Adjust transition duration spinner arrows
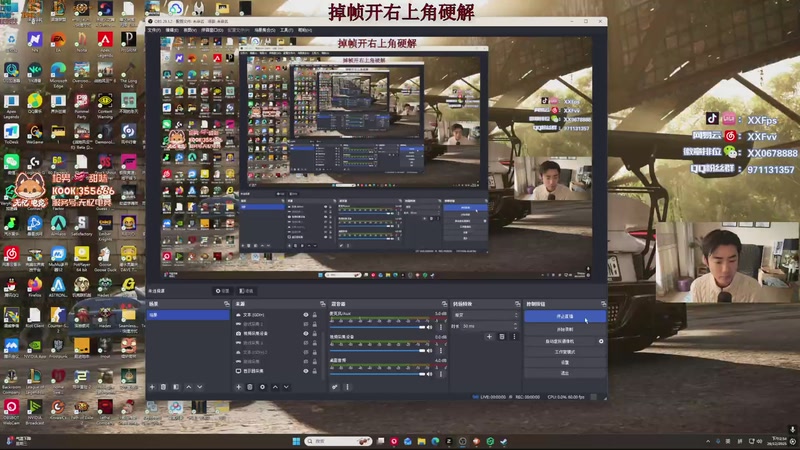Screen dimensions: 800x450 515,326
